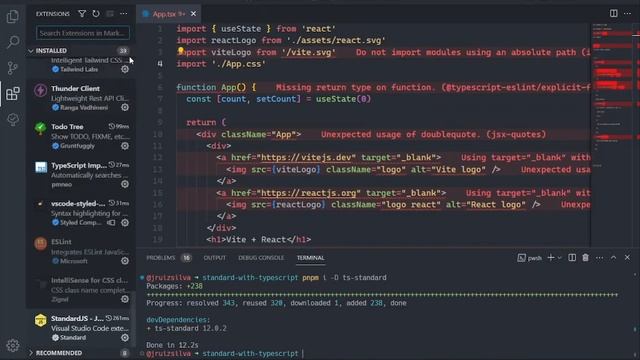Screen dimensions: 640x360
Task: Open the ESLint extension entry
Action: pos(80,251)
